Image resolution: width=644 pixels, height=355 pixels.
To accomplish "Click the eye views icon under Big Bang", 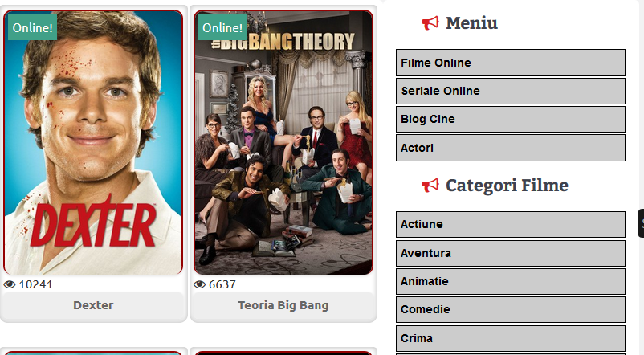I will (x=200, y=284).
